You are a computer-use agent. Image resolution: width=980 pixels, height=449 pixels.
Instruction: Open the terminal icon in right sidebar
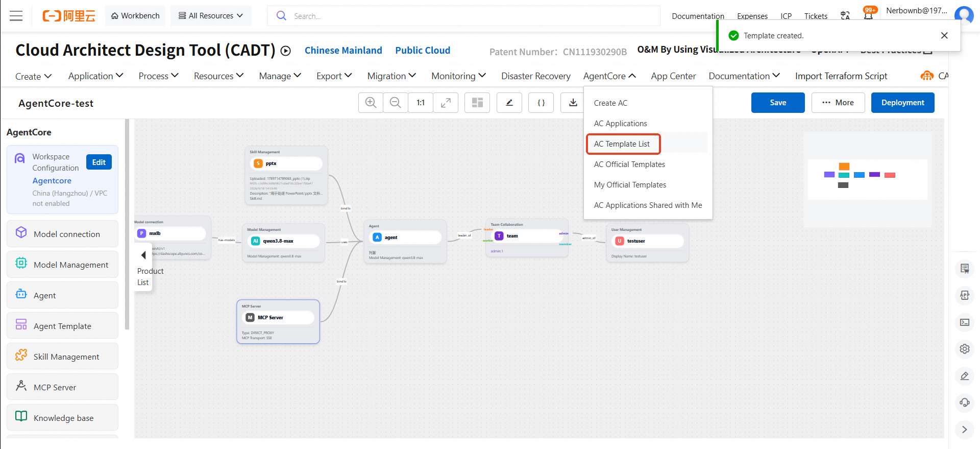pos(964,322)
